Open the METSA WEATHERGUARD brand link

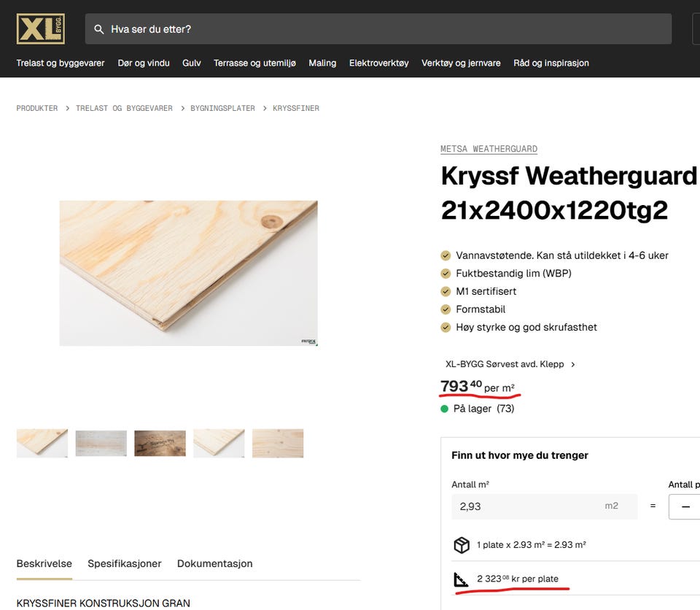pyautogui.click(x=489, y=149)
